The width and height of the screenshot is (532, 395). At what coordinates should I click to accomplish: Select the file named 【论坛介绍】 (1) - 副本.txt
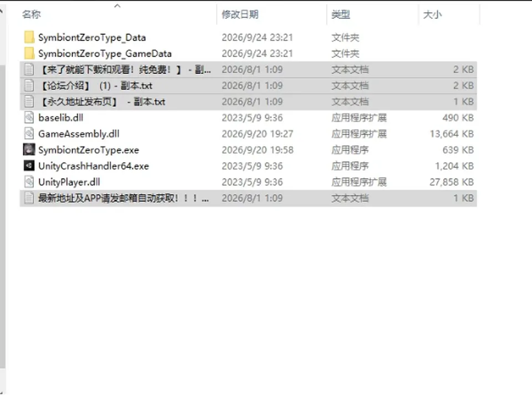[96, 85]
